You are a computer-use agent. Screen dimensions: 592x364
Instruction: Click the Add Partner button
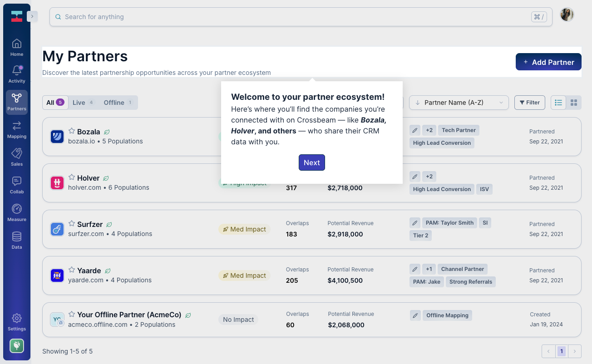pyautogui.click(x=548, y=62)
